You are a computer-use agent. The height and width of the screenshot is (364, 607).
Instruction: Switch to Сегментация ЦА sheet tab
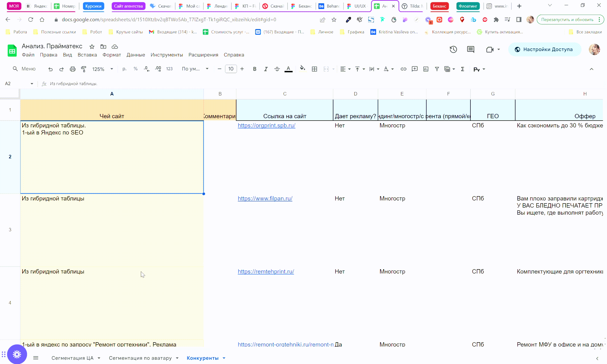tap(72, 358)
